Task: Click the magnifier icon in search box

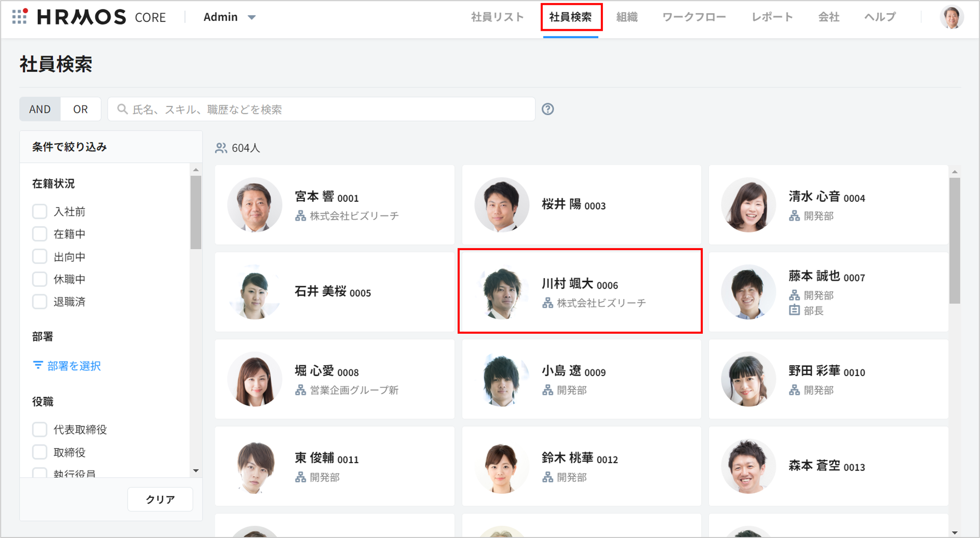Action: click(122, 109)
